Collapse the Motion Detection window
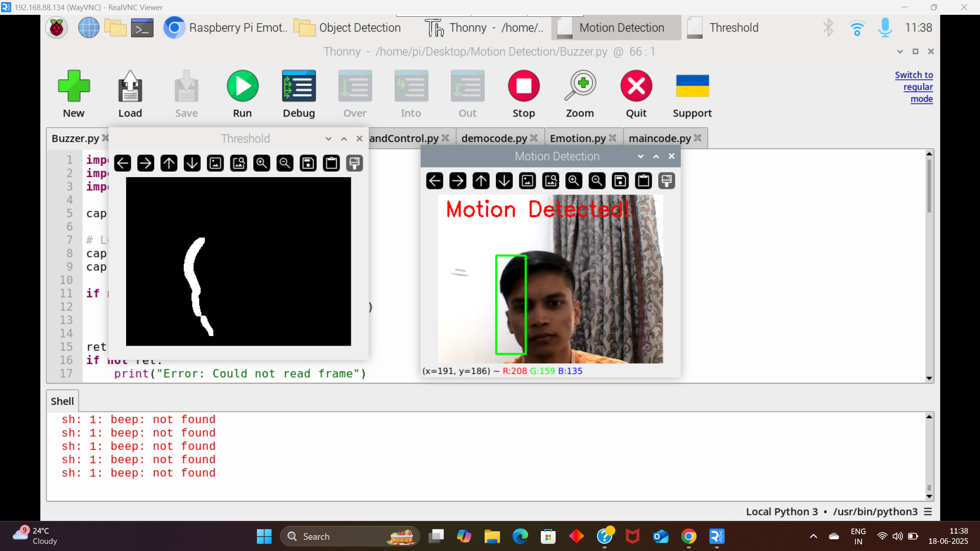The height and width of the screenshot is (551, 980). click(656, 156)
